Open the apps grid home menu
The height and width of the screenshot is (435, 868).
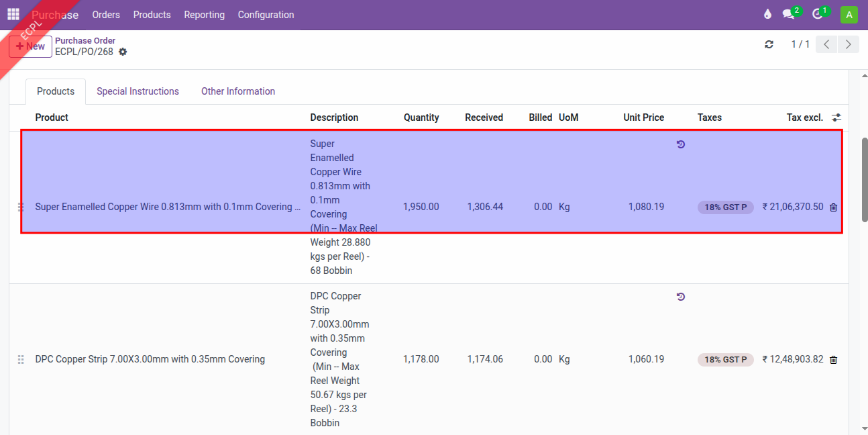click(13, 14)
